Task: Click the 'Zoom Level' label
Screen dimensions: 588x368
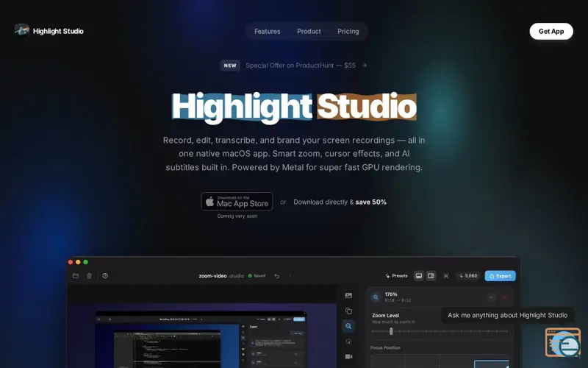Action: point(385,316)
